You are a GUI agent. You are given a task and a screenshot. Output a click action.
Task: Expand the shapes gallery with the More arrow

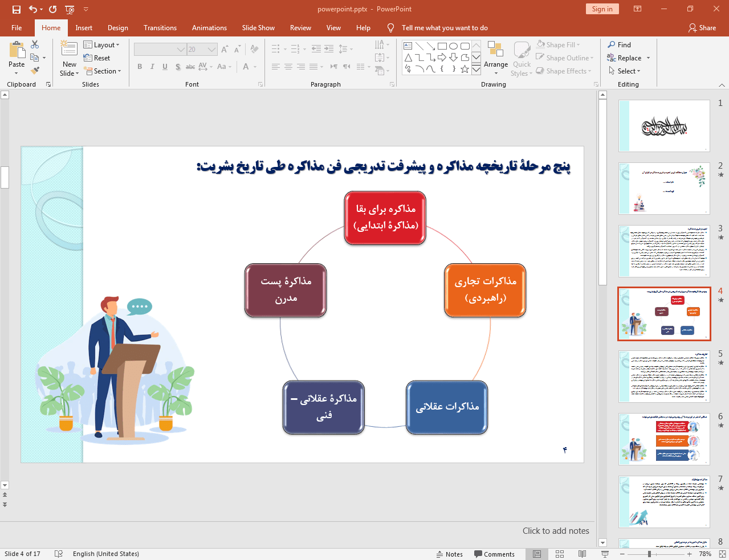(476, 69)
